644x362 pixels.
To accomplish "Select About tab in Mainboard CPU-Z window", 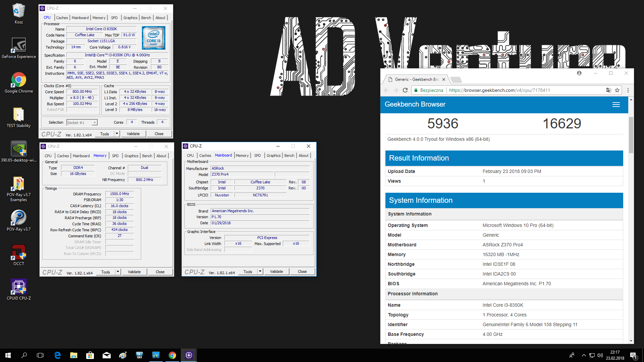I will 304,156.
